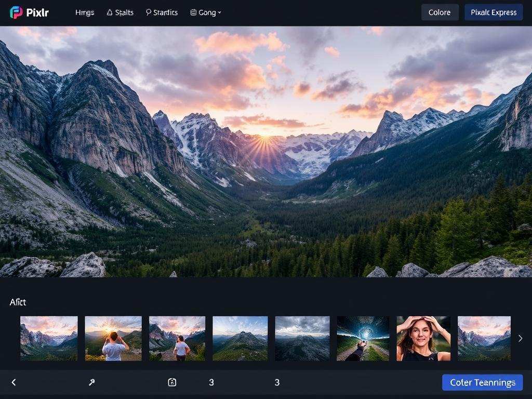This screenshot has height=399, width=532.
Task: Click the Pixlr logo icon
Action: (x=16, y=12)
